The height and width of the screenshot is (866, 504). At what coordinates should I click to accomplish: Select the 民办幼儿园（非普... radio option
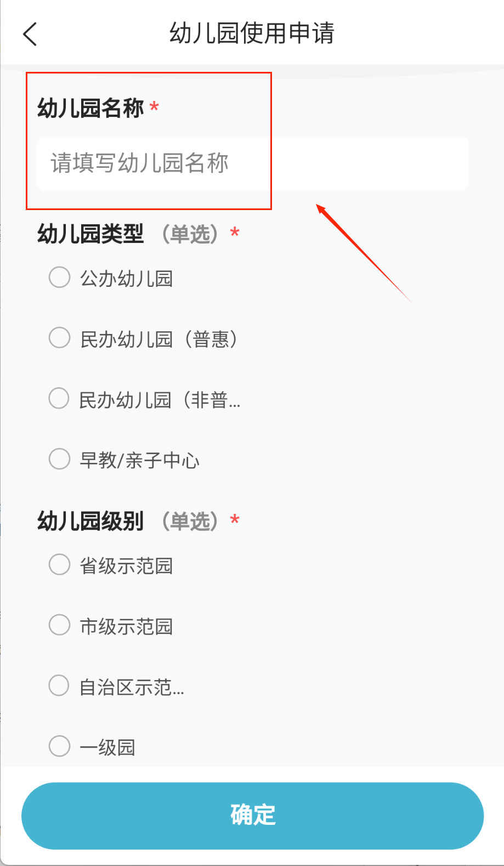point(59,399)
